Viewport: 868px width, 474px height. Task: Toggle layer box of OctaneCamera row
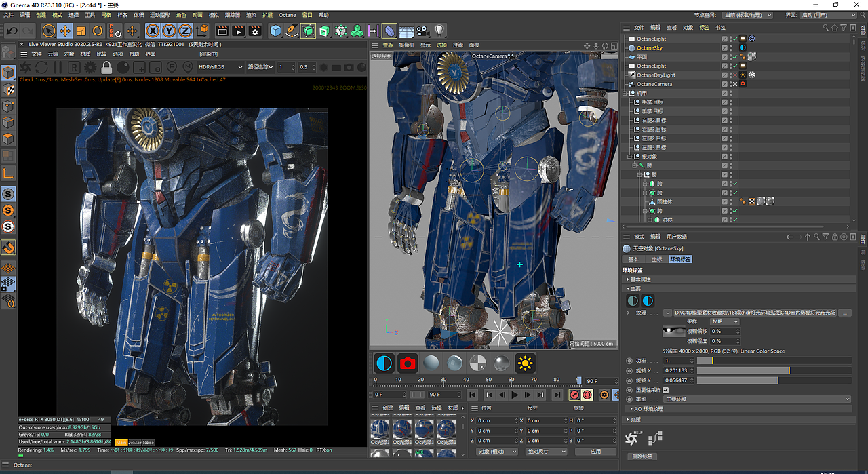[725, 84]
